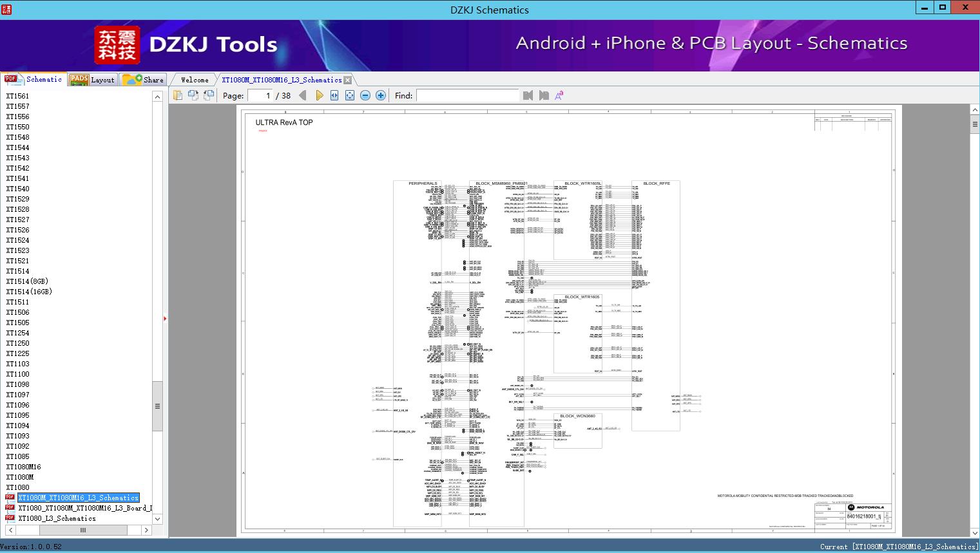The image size is (980, 553).
Task: Switch to the Layout tab
Action: coord(93,80)
